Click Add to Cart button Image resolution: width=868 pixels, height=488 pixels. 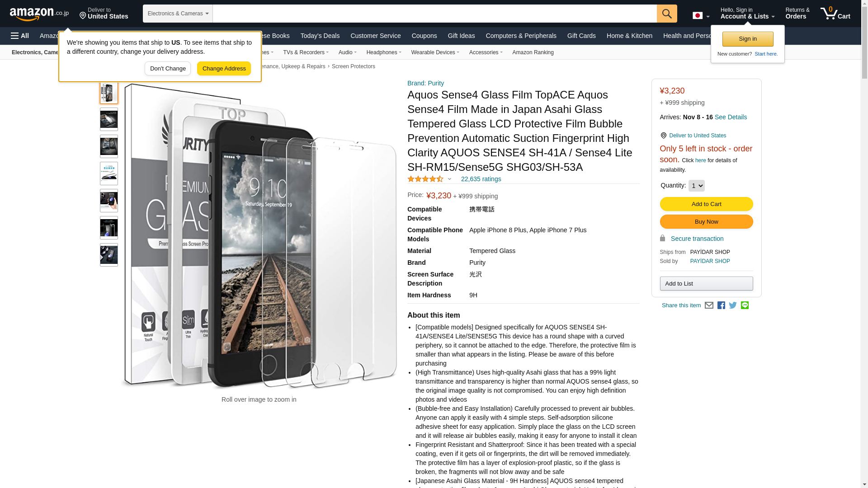click(x=706, y=204)
